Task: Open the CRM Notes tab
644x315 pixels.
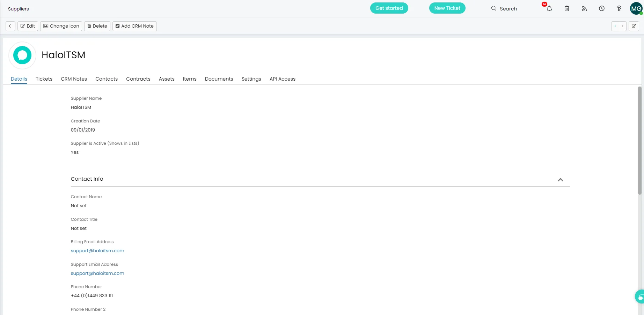Action: pyautogui.click(x=74, y=79)
